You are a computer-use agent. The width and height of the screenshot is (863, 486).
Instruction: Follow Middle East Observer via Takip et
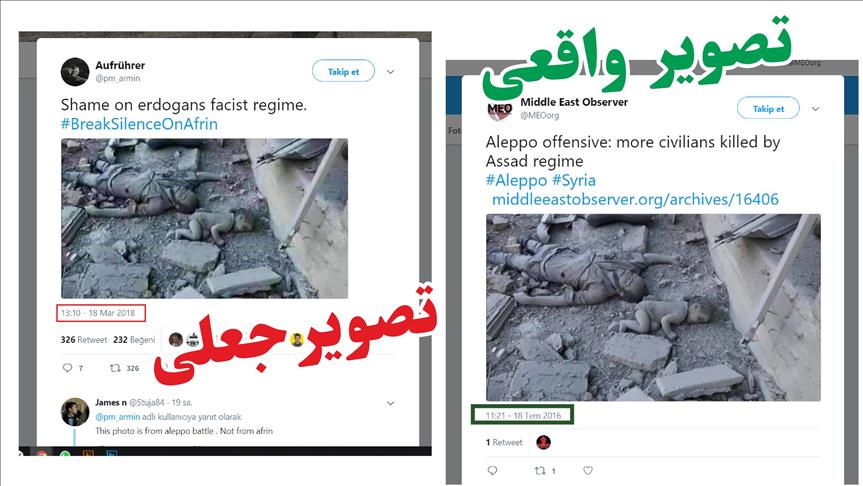point(768,108)
